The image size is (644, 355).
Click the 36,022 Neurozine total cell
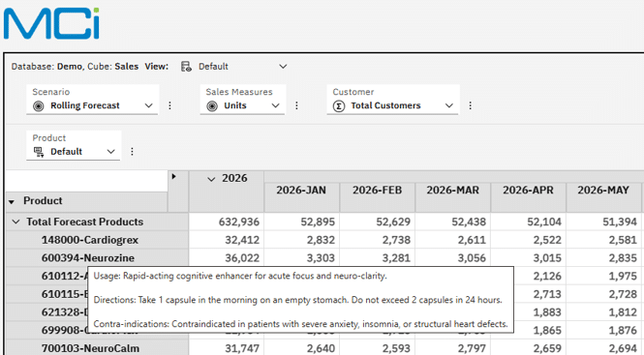coord(227,257)
